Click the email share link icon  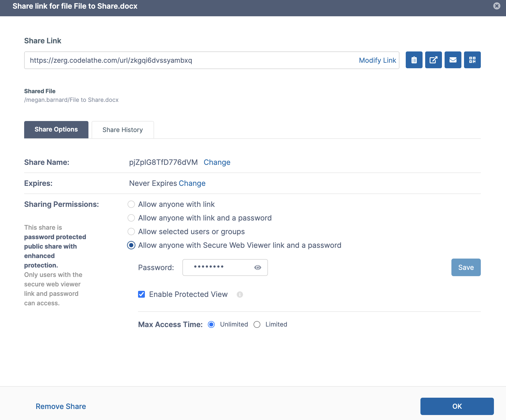point(453,60)
